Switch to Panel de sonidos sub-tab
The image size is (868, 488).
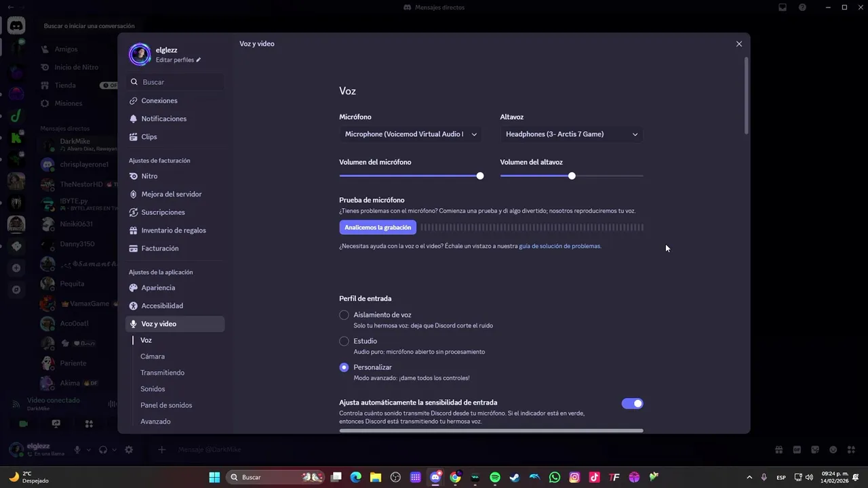(166, 405)
